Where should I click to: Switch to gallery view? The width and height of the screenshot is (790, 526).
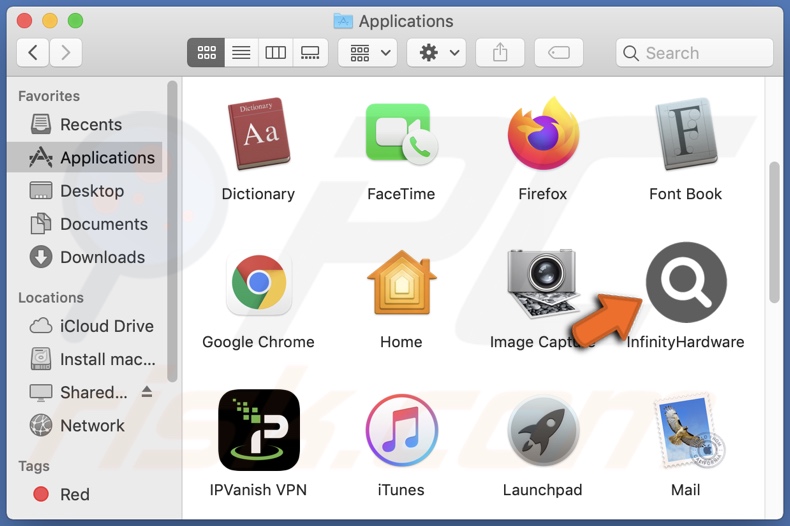(x=310, y=52)
